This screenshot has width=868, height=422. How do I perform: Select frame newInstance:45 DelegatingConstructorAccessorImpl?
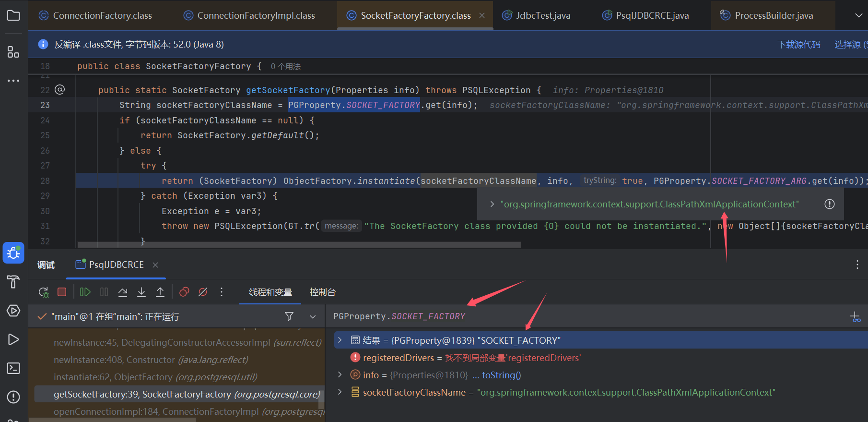pos(188,342)
